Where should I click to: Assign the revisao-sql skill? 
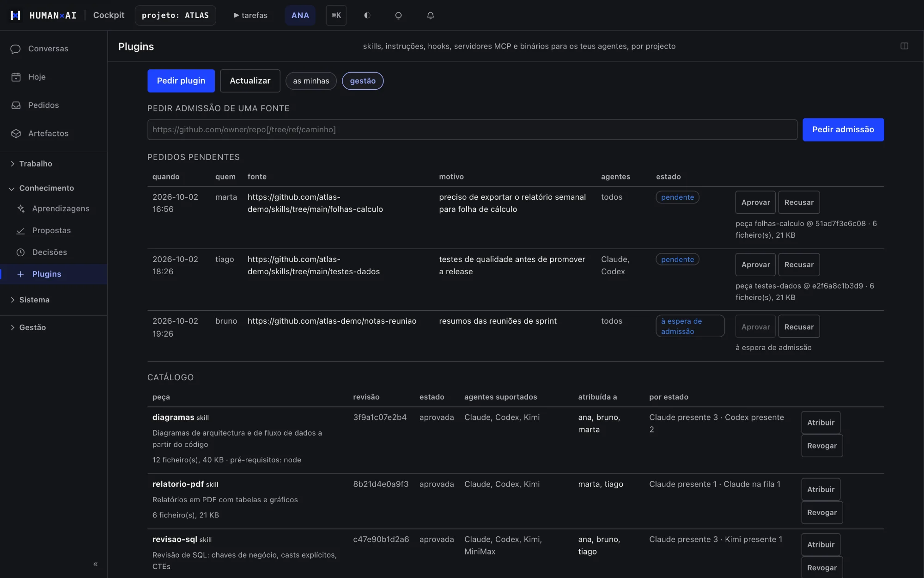[821, 545]
